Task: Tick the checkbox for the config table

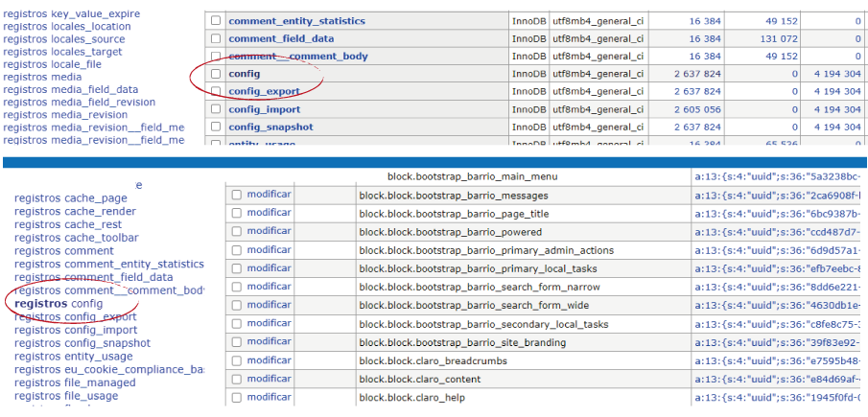Action: (x=216, y=74)
